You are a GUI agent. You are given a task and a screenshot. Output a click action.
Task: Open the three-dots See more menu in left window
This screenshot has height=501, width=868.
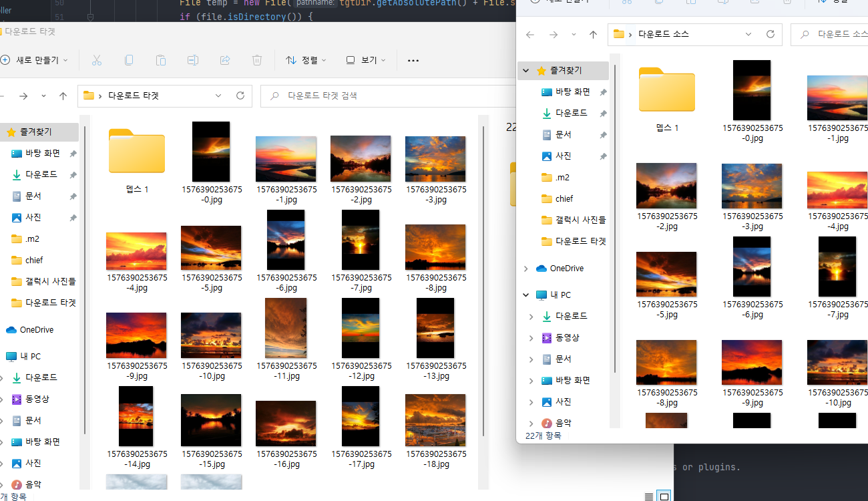click(x=413, y=60)
